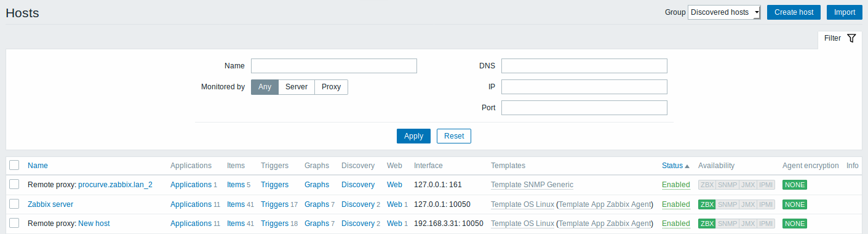
Task: Click NONE encryption badge for New host
Action: click(x=794, y=224)
